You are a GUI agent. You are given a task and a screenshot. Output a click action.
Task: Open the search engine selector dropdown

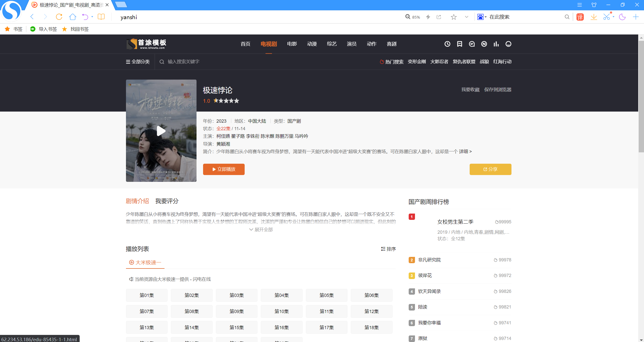point(482,17)
